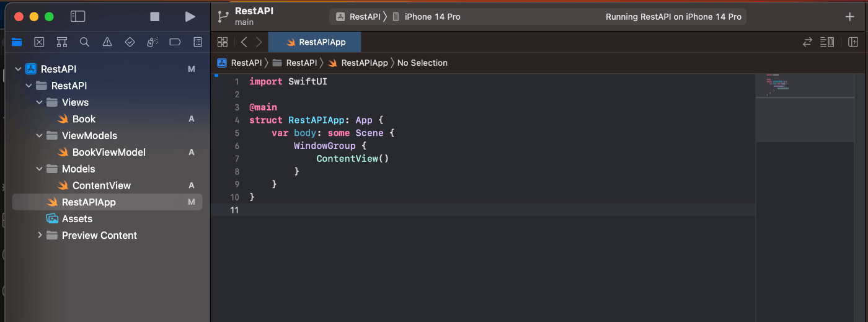Collapse the RestAPI group folder
The image size is (868, 322).
click(29, 86)
